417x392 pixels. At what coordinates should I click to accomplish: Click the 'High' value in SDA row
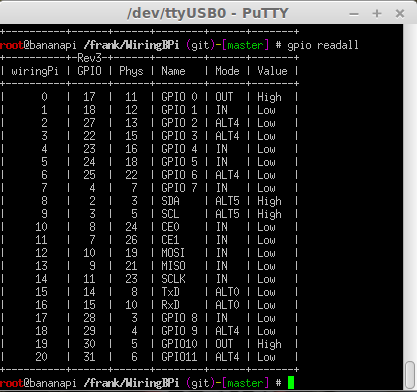coord(269,201)
